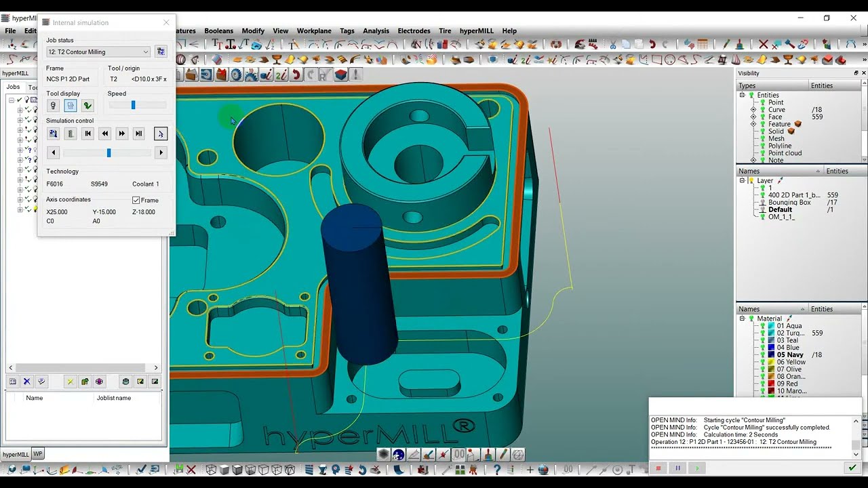Screen dimensions: 868x488
Task: Toggle visibility of Bounging Box layer
Action: tap(762, 203)
